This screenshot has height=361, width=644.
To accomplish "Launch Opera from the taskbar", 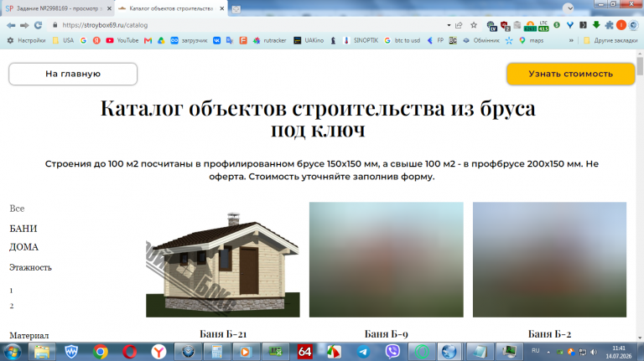I will [129, 352].
